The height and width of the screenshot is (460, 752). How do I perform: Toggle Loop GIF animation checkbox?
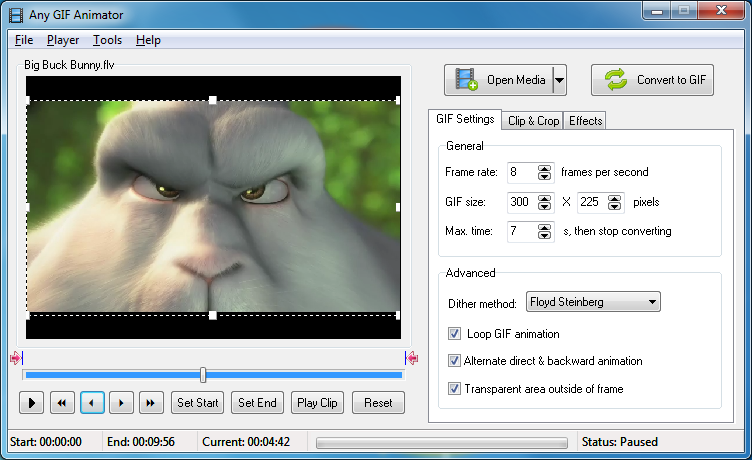[x=454, y=333]
